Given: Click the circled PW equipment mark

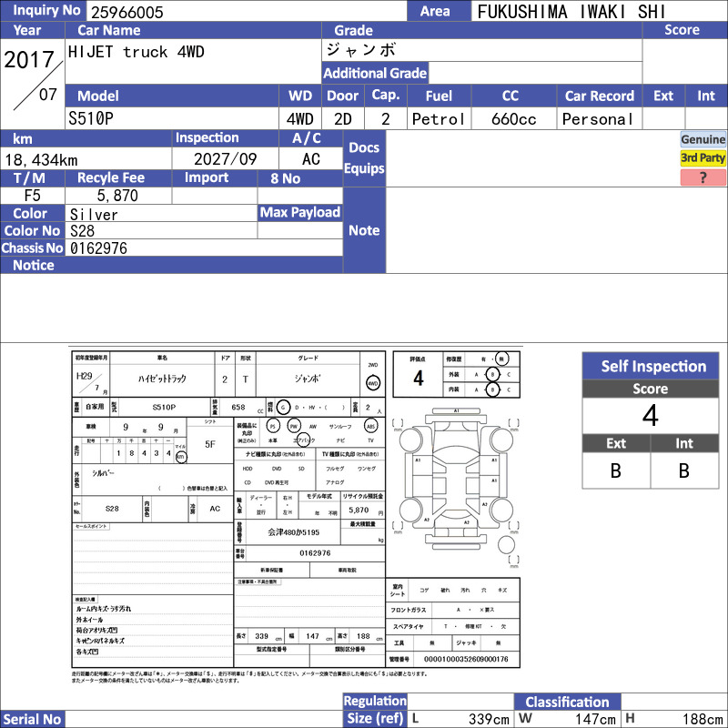Looking at the screenshot, I should pyautogui.click(x=294, y=426).
